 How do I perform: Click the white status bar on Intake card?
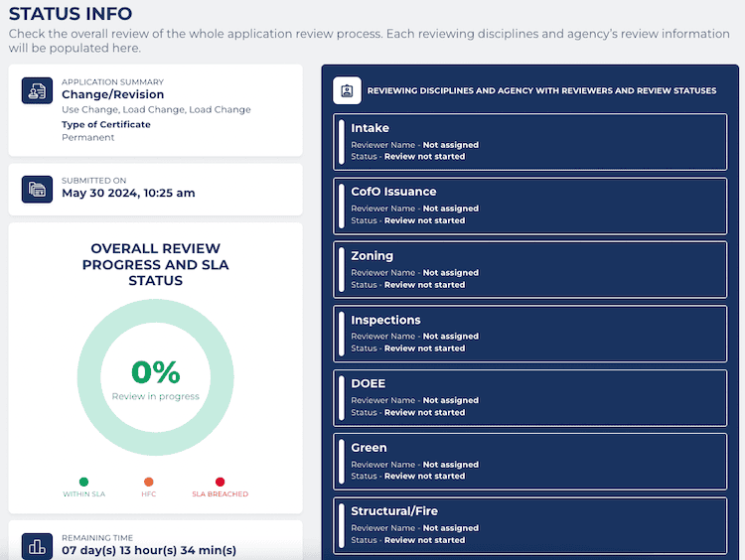pos(343,141)
